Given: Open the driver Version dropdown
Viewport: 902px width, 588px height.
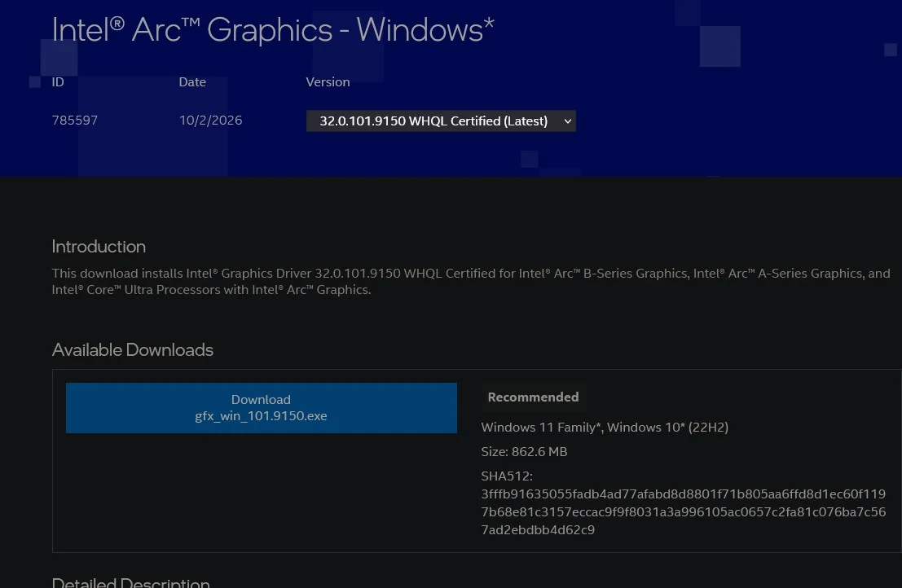Looking at the screenshot, I should click(441, 121).
